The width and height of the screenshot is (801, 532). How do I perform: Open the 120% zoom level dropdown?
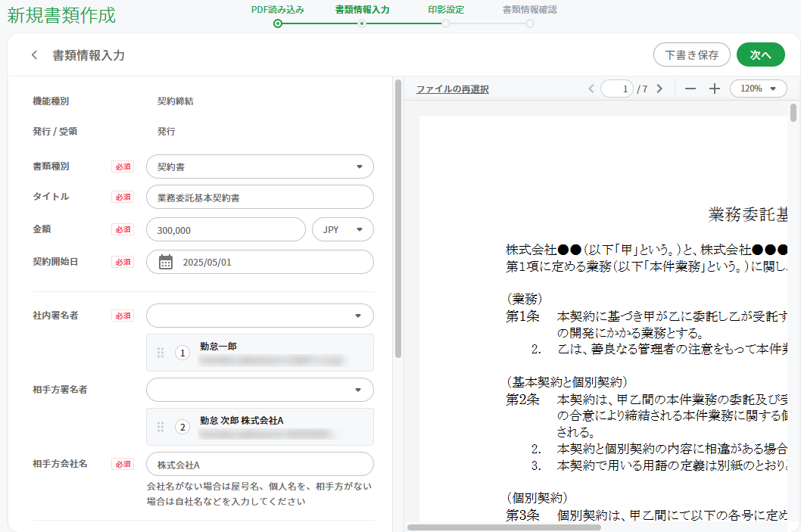coord(758,89)
